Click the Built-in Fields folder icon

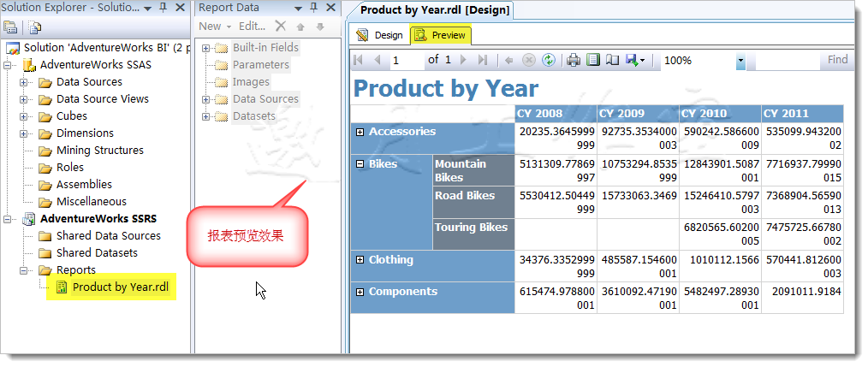[x=222, y=48]
